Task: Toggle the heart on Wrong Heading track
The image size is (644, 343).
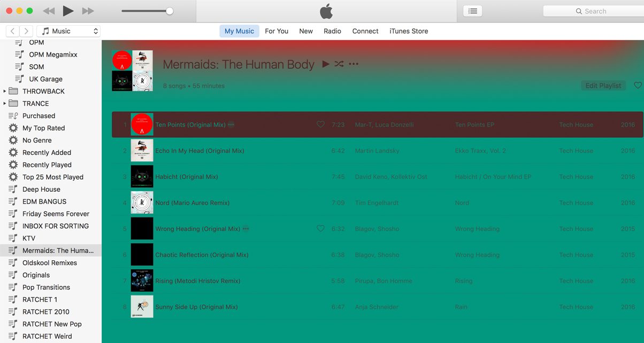Action: 320,228
